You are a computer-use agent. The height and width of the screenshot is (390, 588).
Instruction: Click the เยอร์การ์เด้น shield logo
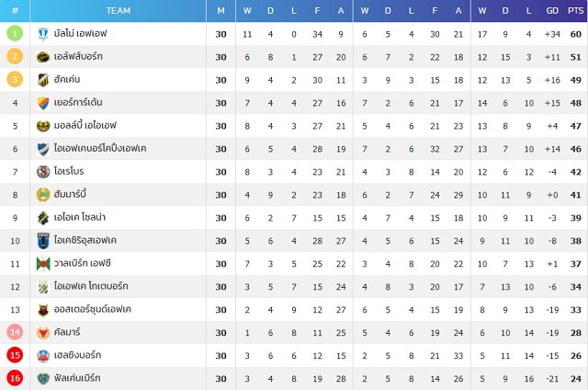click(x=43, y=103)
